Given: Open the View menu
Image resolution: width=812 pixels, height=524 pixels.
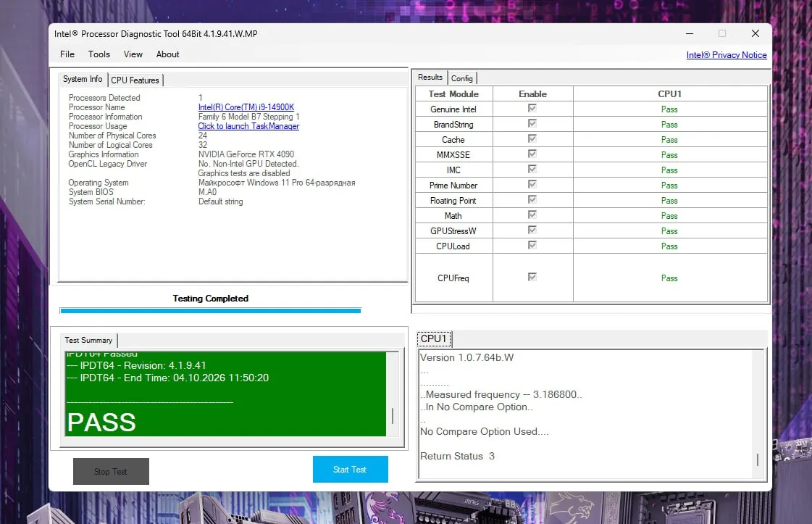Looking at the screenshot, I should (x=133, y=54).
